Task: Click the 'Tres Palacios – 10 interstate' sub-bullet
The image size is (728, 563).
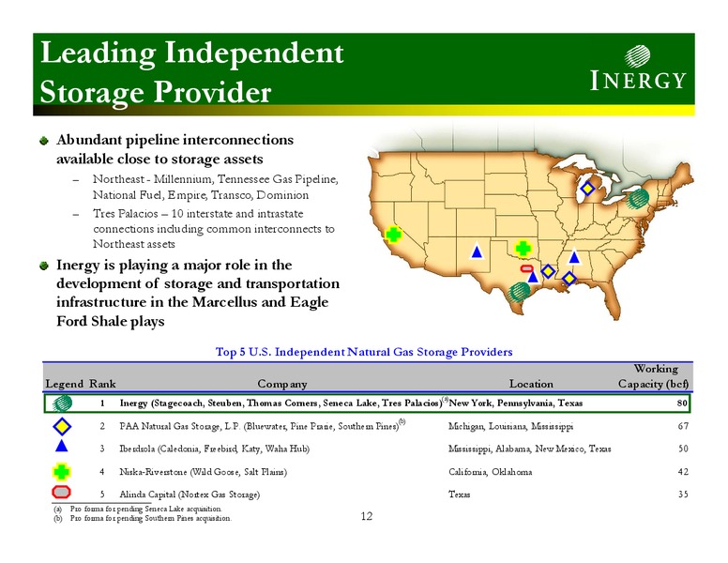Action: coord(214,229)
